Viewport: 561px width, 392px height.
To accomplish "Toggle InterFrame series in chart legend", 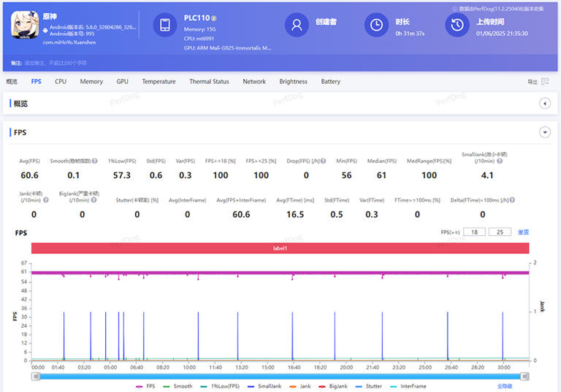I will [x=408, y=386].
